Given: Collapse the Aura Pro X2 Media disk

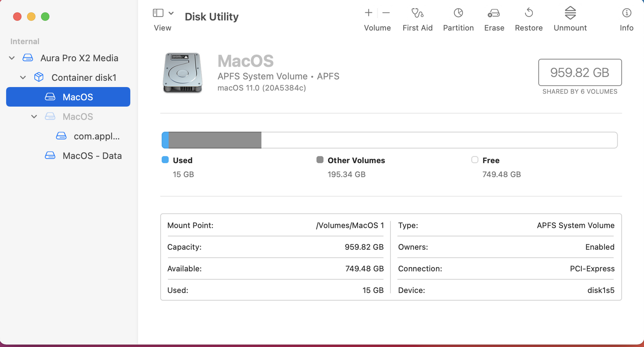Looking at the screenshot, I should [12, 58].
